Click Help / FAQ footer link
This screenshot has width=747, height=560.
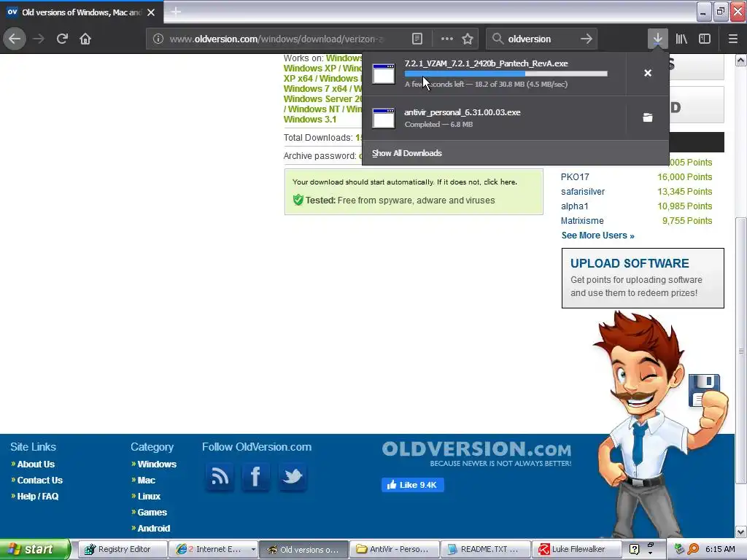pos(38,496)
